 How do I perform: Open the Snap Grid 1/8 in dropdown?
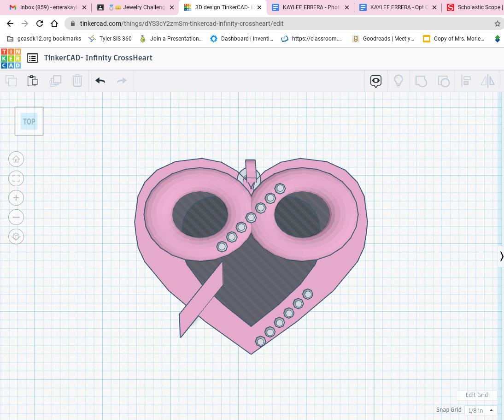pyautogui.click(x=481, y=410)
